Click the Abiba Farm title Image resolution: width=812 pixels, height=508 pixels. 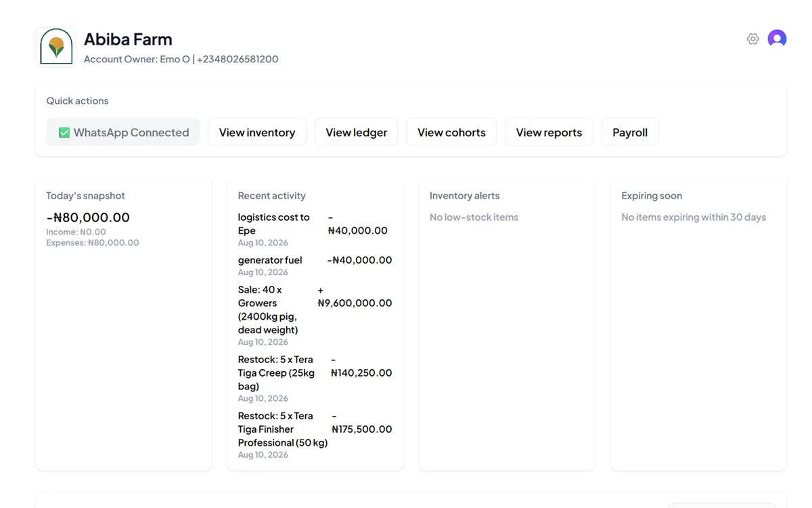coord(128,39)
